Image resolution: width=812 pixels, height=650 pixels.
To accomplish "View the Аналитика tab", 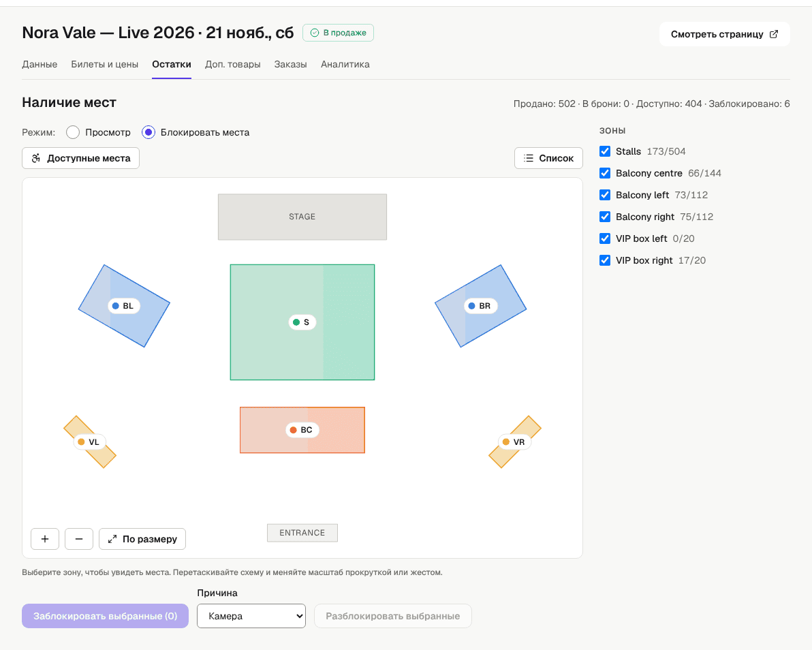I will tap(345, 64).
